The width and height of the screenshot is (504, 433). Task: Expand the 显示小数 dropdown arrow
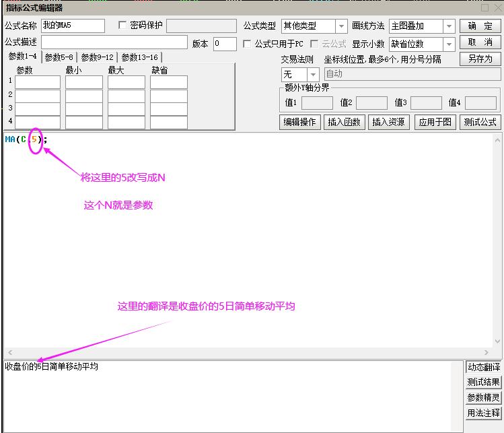(x=449, y=44)
